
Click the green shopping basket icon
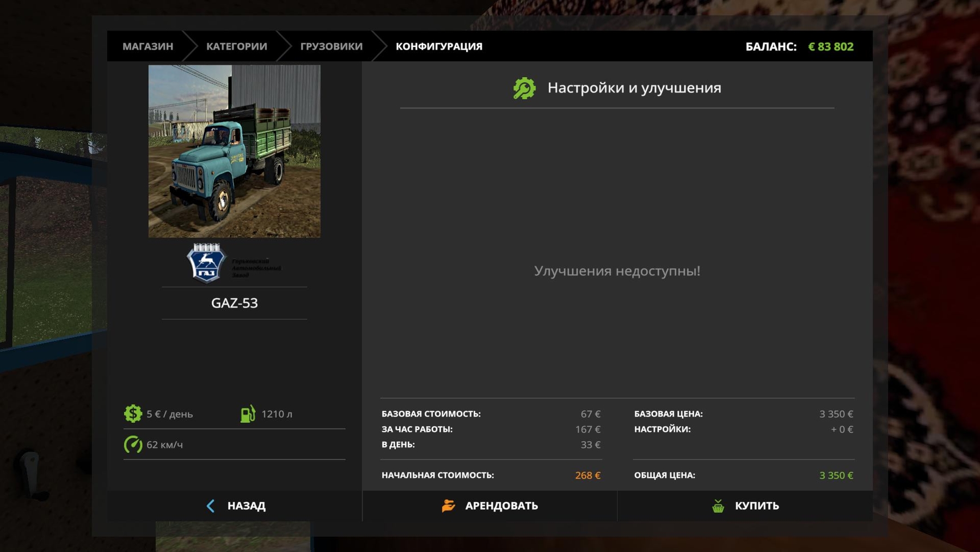pyautogui.click(x=718, y=506)
